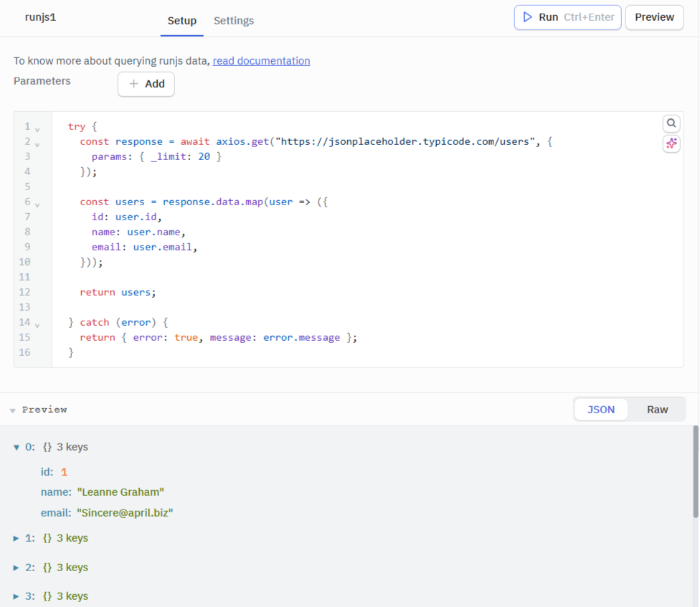Click the Run button
Screen dimensions: 700x607
(x=567, y=17)
